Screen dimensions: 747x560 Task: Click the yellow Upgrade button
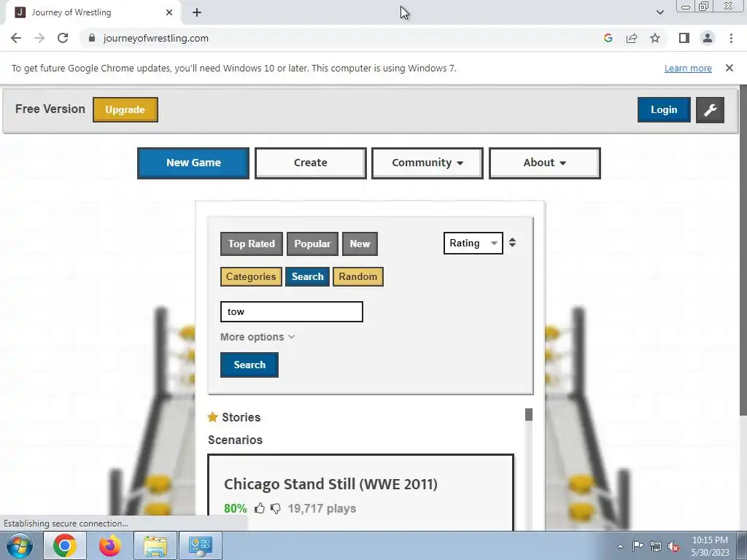click(x=125, y=109)
